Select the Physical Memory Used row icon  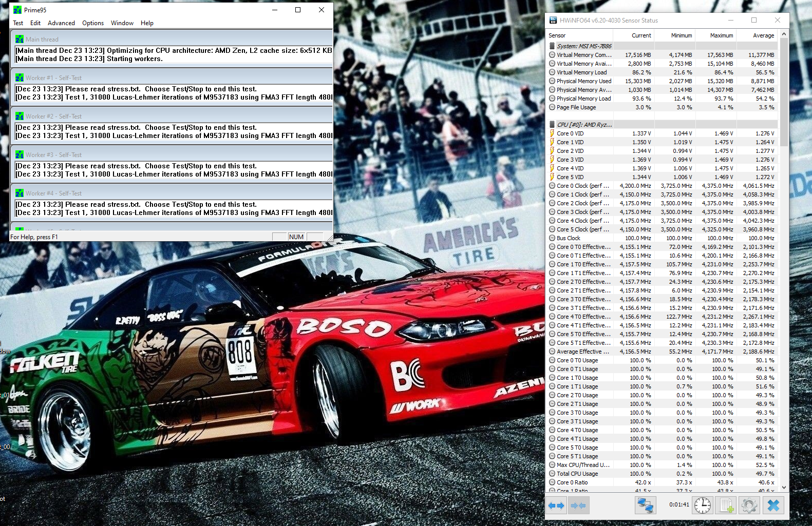(x=552, y=81)
